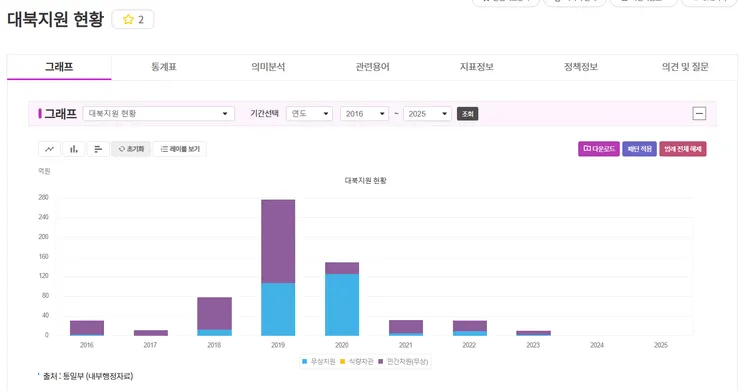Go to the 관련용어 tab
Screen dimensions: 740x391
pos(372,67)
